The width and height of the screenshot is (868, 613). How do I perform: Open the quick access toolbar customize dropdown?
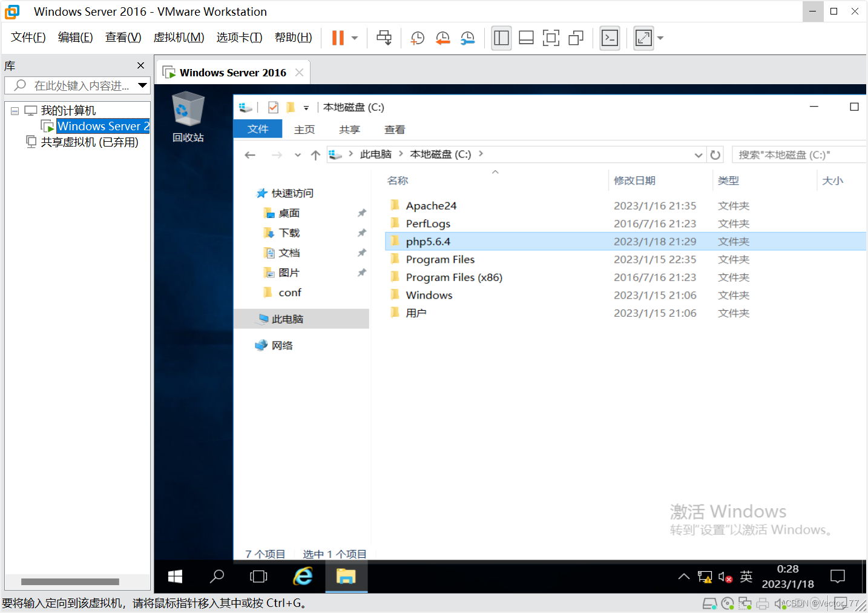point(306,108)
